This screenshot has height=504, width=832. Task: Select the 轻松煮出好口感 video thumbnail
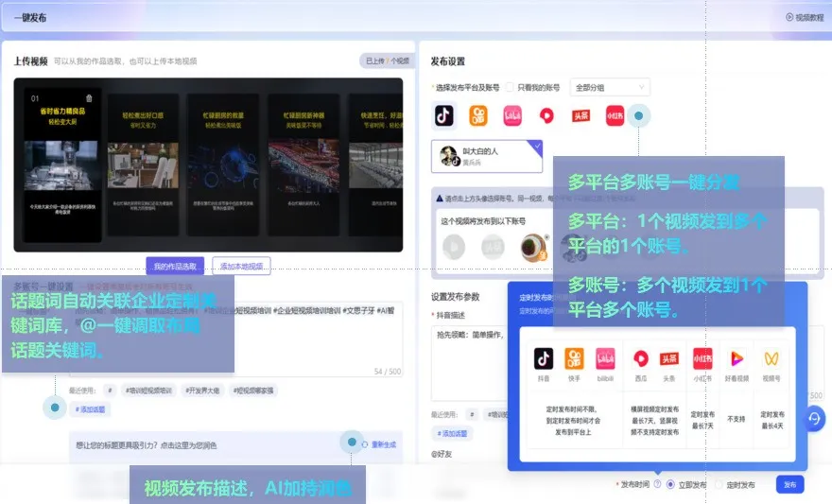pos(143,165)
